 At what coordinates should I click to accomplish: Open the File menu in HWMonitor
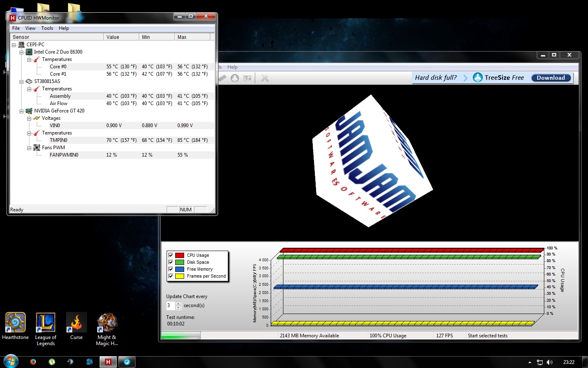point(16,28)
